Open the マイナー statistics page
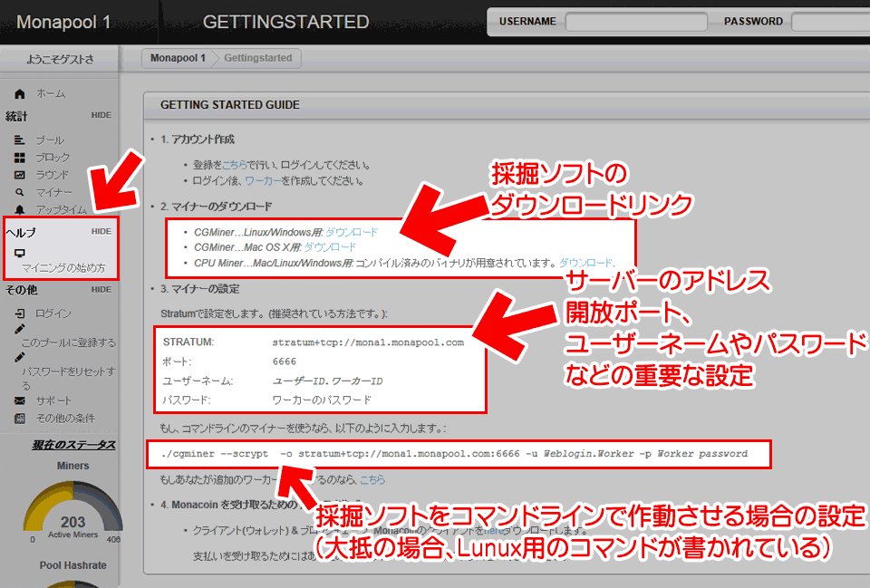870x588 pixels. point(53,192)
